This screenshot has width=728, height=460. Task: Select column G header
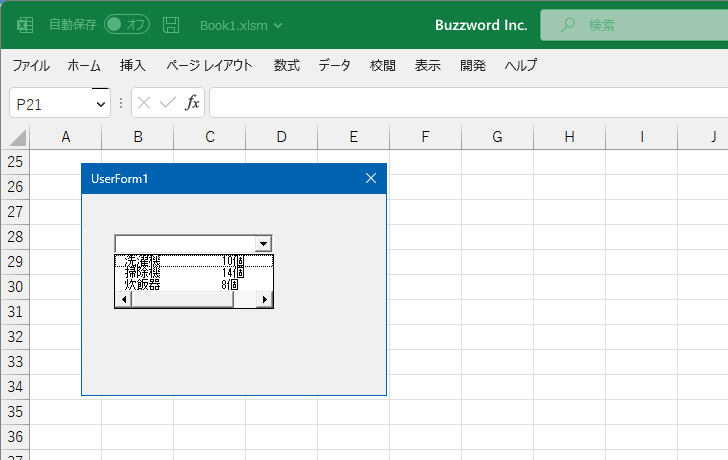pos(498,137)
